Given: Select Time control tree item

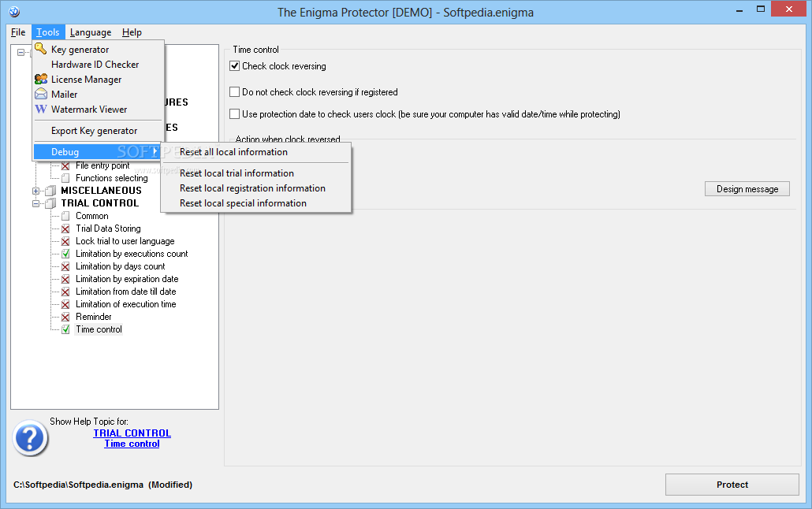Looking at the screenshot, I should pyautogui.click(x=99, y=329).
